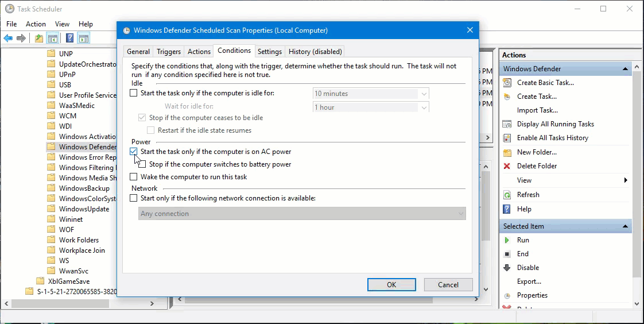
Task: Expand the View submenu arrow
Action: 626,180
